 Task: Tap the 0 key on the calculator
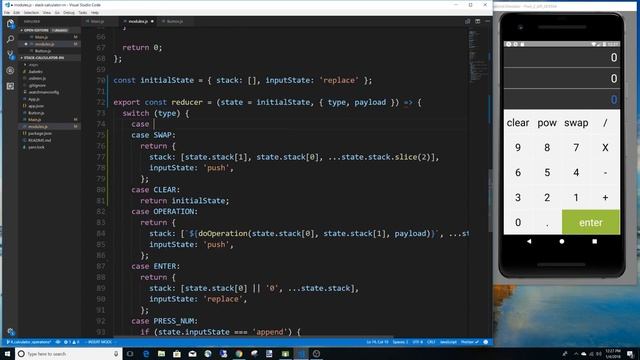click(x=518, y=222)
